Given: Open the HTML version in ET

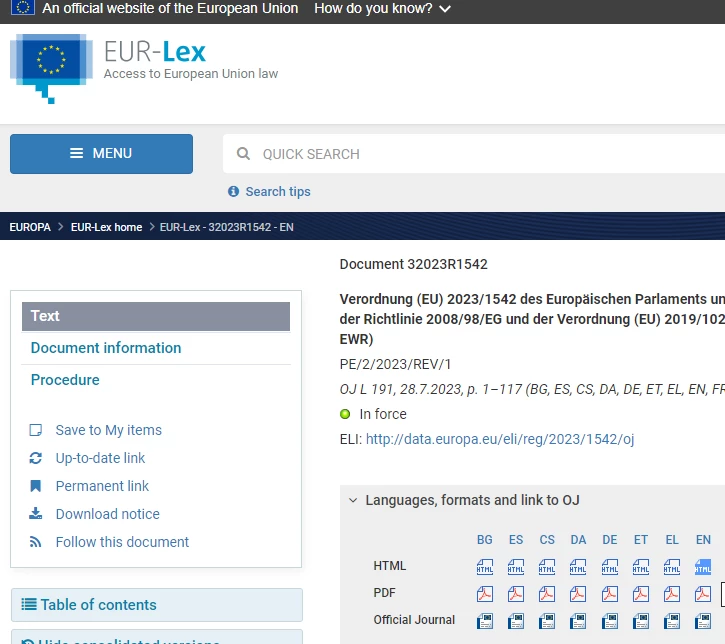Looking at the screenshot, I should click(x=640, y=567).
